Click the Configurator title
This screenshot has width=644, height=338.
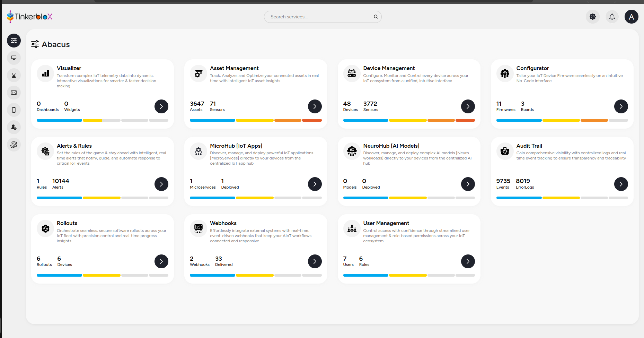tap(532, 68)
